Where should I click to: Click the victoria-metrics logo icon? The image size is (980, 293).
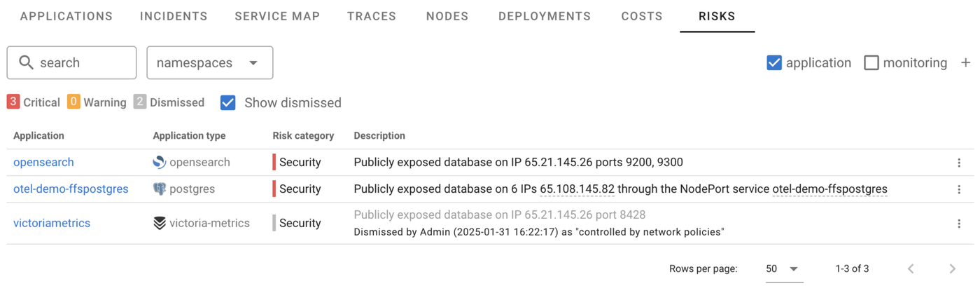[x=160, y=223]
